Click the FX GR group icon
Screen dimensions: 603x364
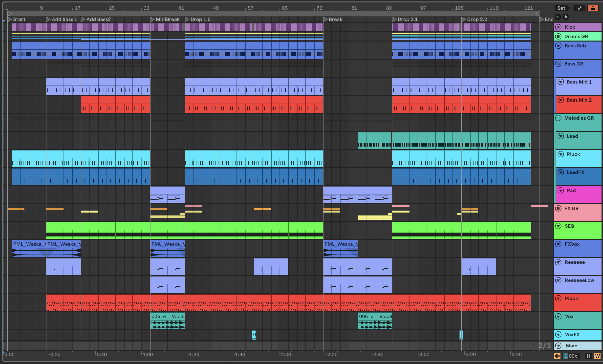(x=558, y=208)
